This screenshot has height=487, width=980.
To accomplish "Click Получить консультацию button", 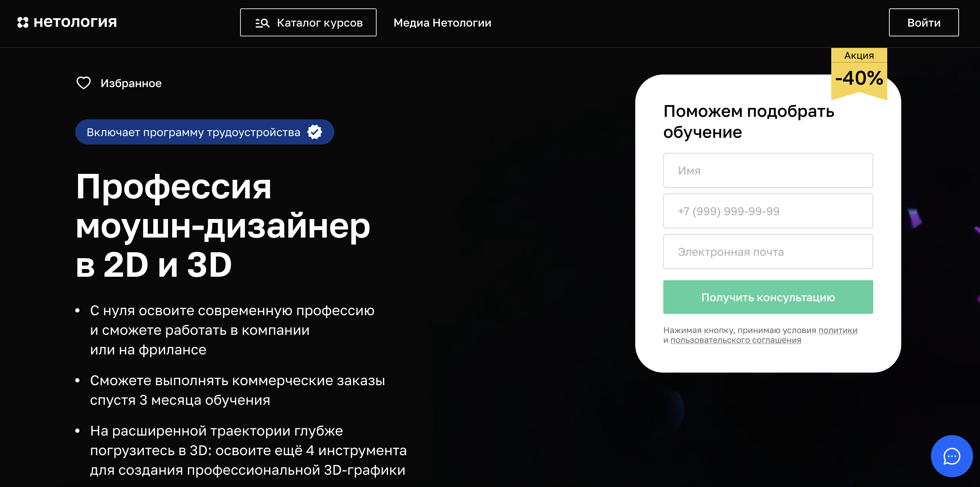I will coord(768,297).
